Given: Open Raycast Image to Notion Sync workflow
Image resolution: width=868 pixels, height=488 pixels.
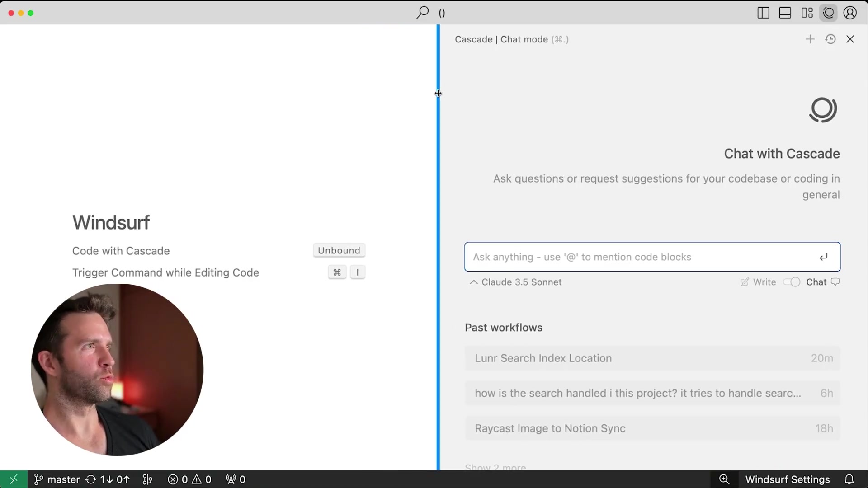Looking at the screenshot, I should point(652,428).
